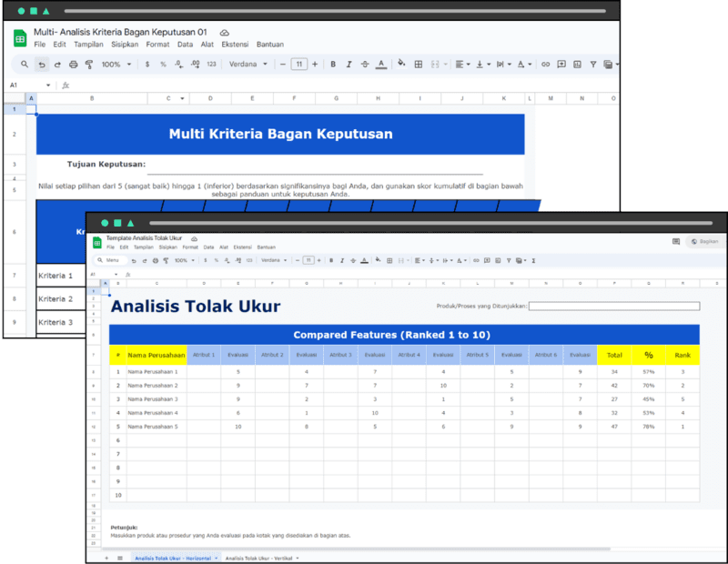Expand the A1 name box dropdown in Multi-Kriteria sheet
This screenshot has width=728, height=564.
tap(48, 86)
